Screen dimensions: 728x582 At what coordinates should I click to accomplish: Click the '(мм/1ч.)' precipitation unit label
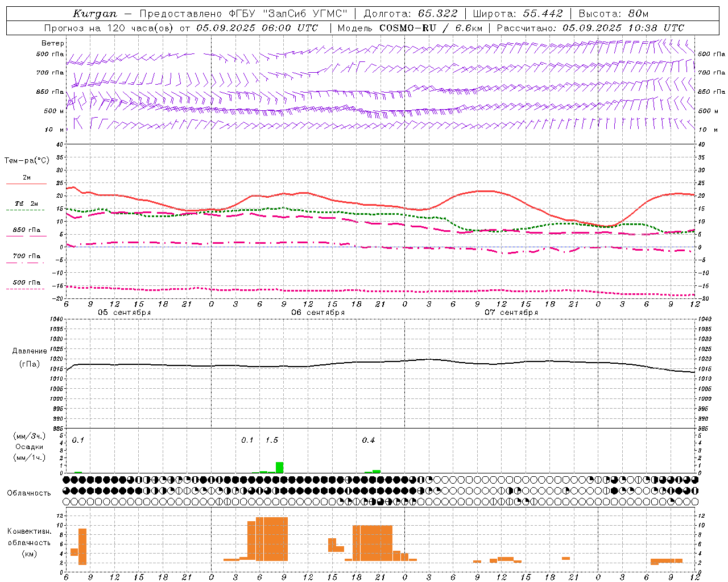click(x=30, y=458)
